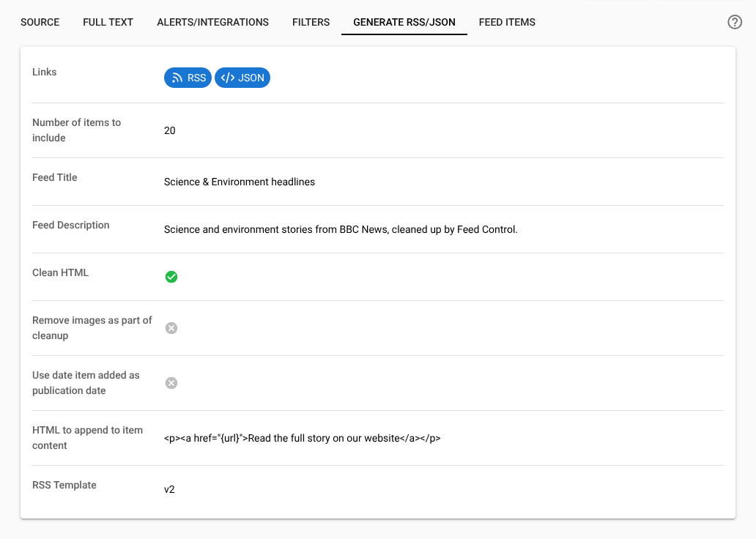
Task: Toggle Remove images as part of cleanup
Action: click(171, 328)
